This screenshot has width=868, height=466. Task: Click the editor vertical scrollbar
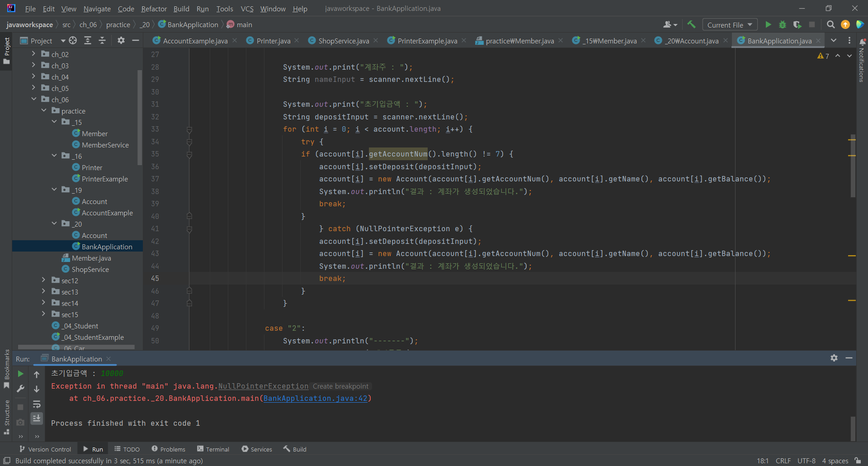click(853, 165)
